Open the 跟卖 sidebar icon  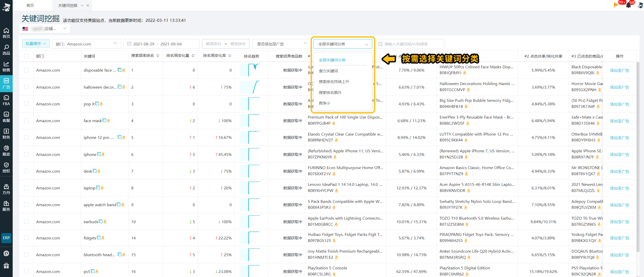(6, 151)
